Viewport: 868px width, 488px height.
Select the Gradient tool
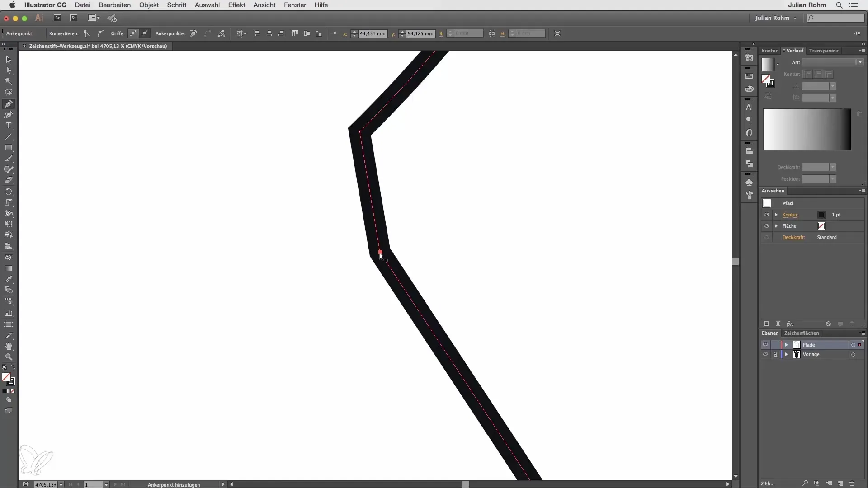point(8,268)
